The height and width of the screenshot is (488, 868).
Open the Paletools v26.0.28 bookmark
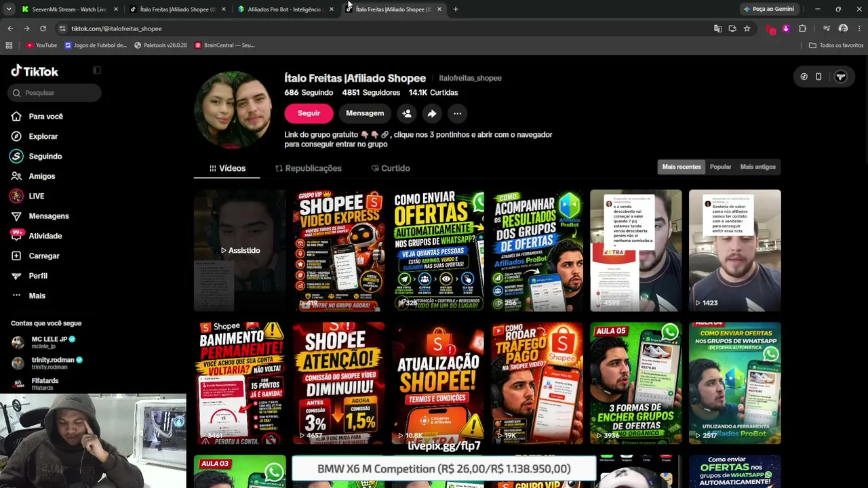[160, 45]
